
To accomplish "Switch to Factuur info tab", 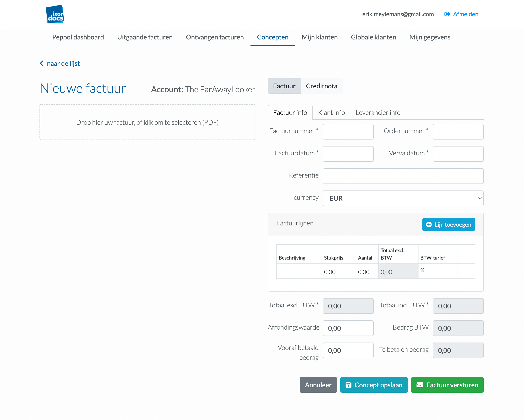I will click(290, 112).
